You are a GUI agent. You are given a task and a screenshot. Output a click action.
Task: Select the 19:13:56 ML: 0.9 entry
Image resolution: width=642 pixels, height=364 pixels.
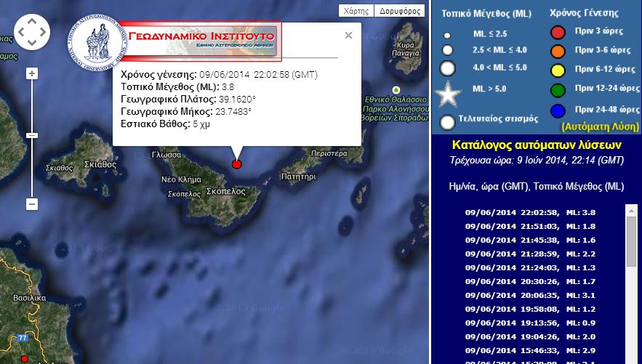coord(530,323)
